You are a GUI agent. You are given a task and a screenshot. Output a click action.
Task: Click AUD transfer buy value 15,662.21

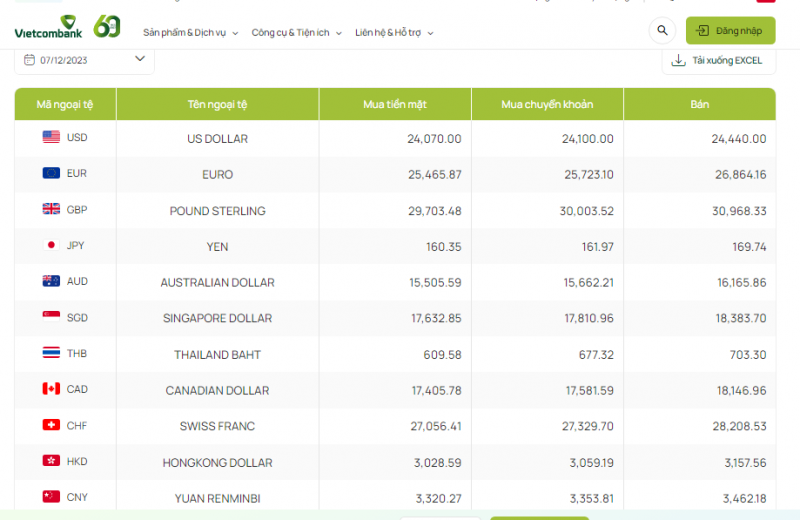588,282
